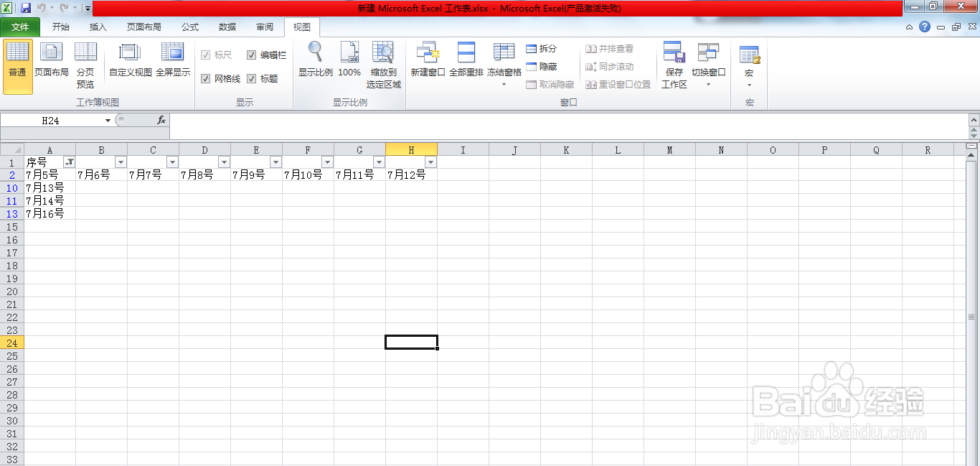Image resolution: width=980 pixels, height=466 pixels.
Task: Open the filter dropdown in column D header cell
Action: coord(225,162)
